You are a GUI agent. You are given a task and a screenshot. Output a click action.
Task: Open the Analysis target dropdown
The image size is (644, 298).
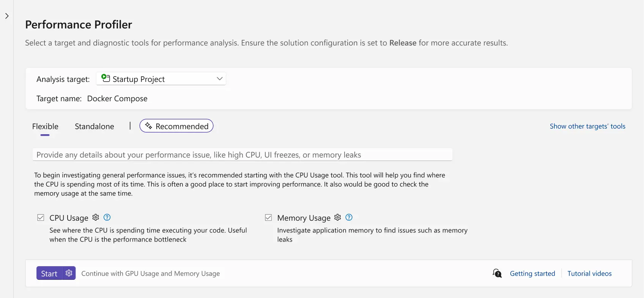click(161, 79)
